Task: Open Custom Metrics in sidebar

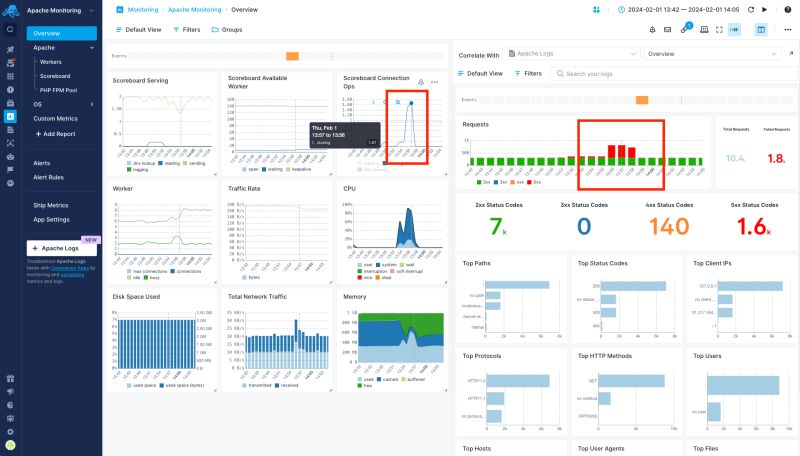Action: tap(56, 118)
